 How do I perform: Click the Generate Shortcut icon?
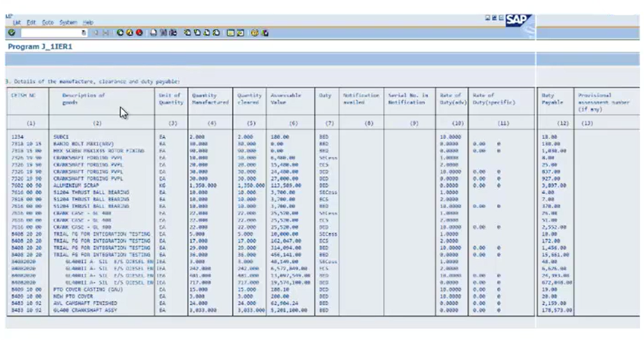(x=241, y=33)
